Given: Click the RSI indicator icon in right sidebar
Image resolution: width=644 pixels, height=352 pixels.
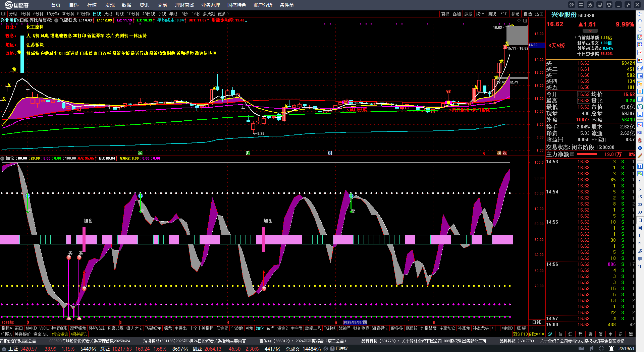Looking at the screenshot, I should pyautogui.click(x=640, y=132).
